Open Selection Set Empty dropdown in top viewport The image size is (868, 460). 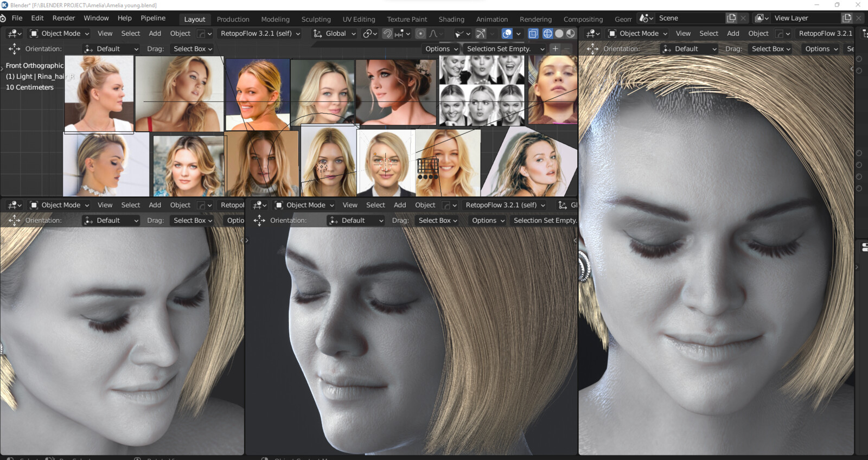tap(505, 49)
